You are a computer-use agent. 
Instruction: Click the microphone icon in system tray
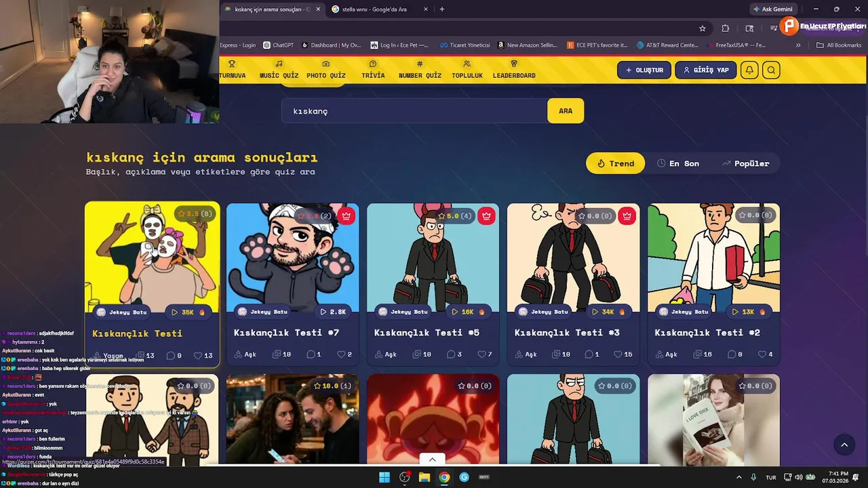point(753,477)
